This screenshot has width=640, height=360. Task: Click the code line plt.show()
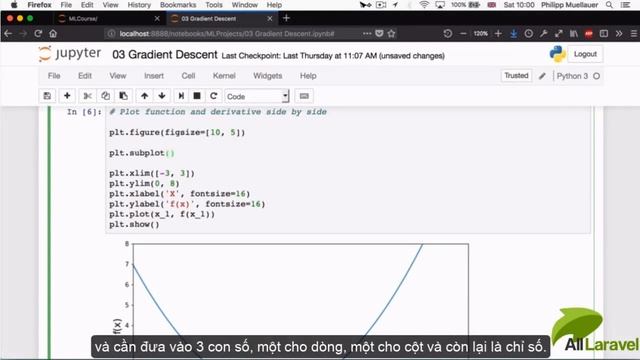pyautogui.click(x=134, y=224)
